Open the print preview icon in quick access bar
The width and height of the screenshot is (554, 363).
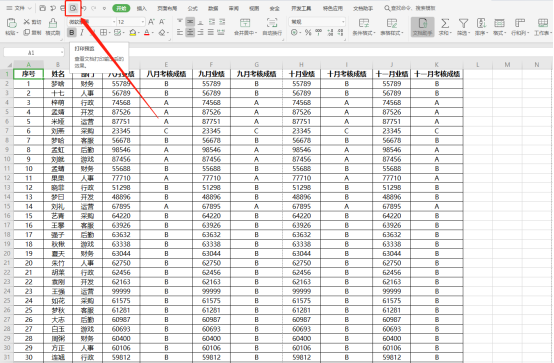pos(73,8)
